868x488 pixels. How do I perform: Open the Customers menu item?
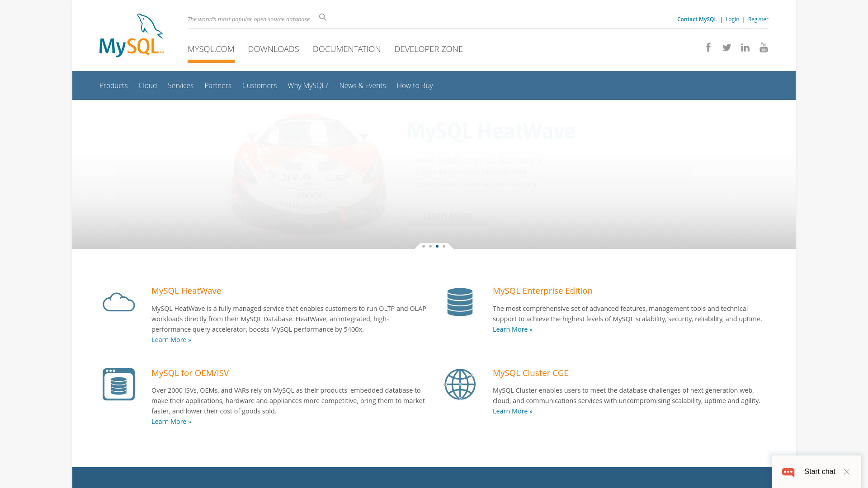coord(259,85)
